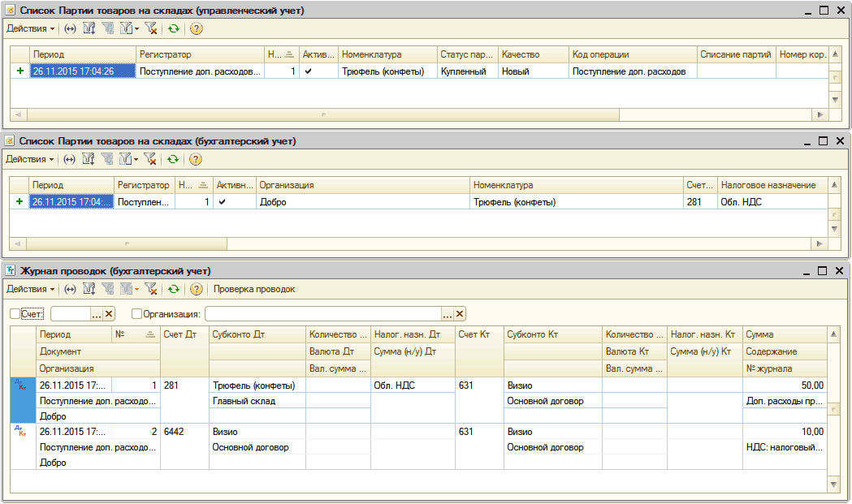The width and height of the screenshot is (852, 504).
Task: Click the set filter icon in the journal toolbar
Action: tap(89, 289)
